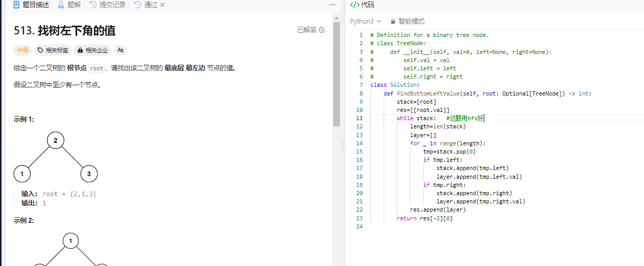This screenshot has height=266, width=644.
Task: Click the res=[[root.val]] code line
Action: 423,110
